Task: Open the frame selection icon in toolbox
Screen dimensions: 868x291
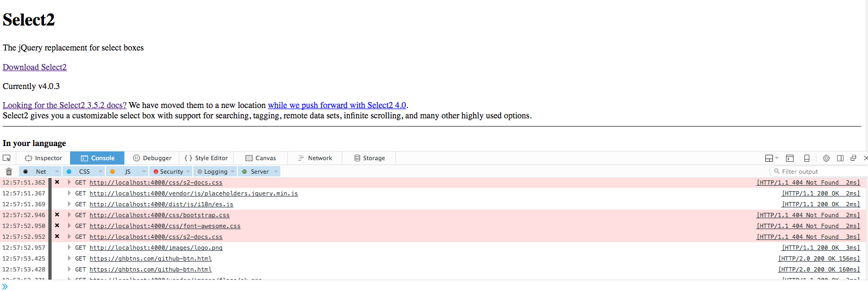Action: click(769, 158)
